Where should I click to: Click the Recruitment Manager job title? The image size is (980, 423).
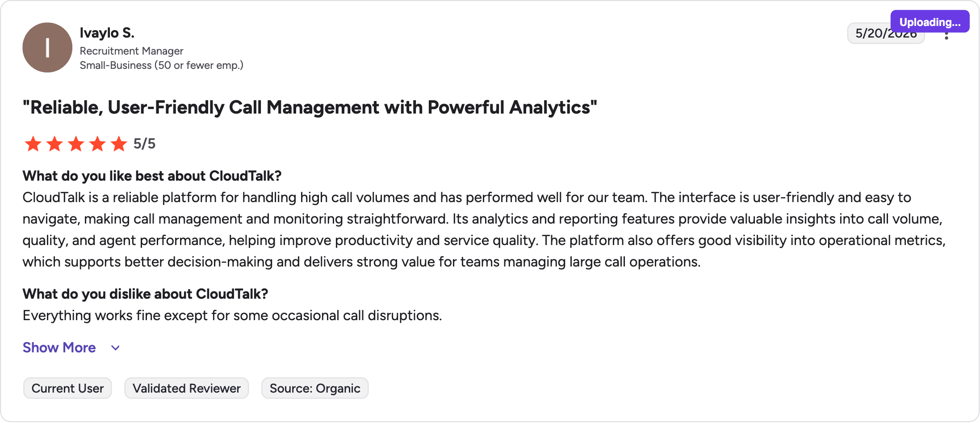[x=131, y=51]
